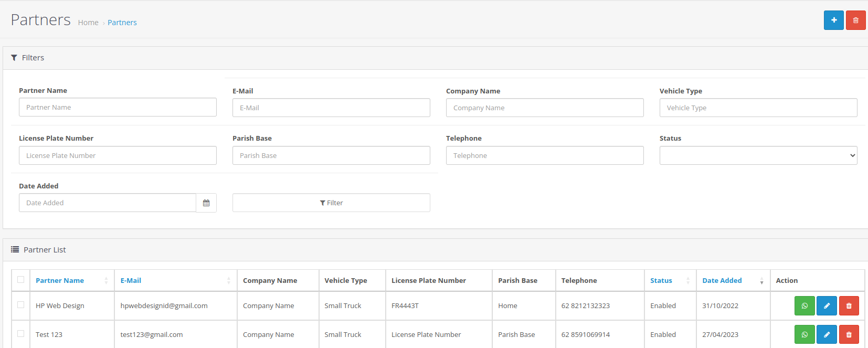Toggle the select-all checkbox in table header

pyautogui.click(x=21, y=280)
